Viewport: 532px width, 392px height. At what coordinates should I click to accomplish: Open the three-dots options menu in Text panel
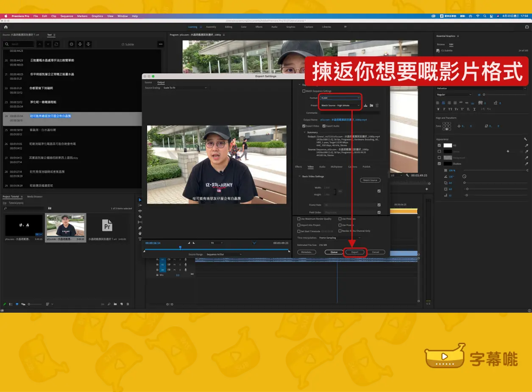click(x=160, y=44)
